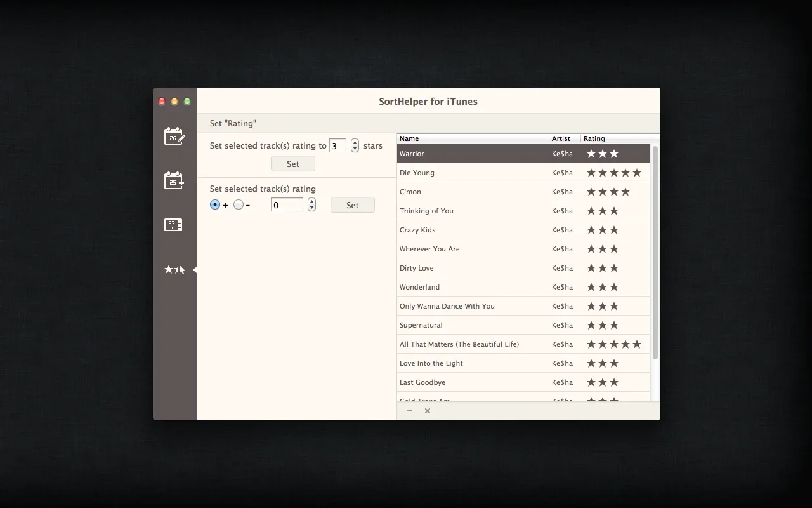Select the Thinking of You track
Viewport: 812px width, 508px height.
click(524, 211)
